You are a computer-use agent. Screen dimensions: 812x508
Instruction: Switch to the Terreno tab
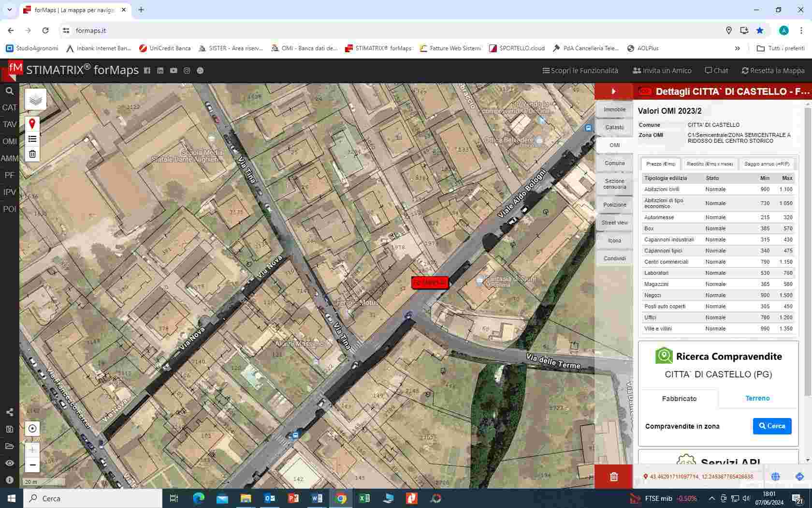[757, 398]
